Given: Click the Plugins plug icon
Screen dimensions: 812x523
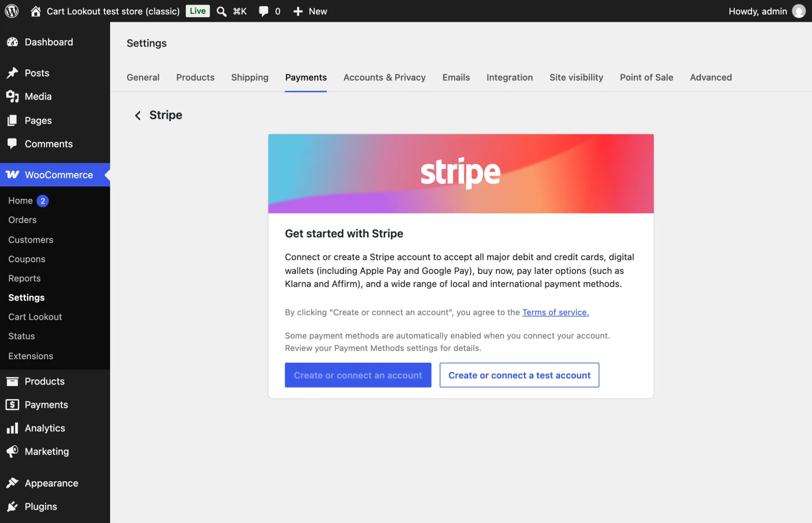Looking at the screenshot, I should pyautogui.click(x=12, y=506).
